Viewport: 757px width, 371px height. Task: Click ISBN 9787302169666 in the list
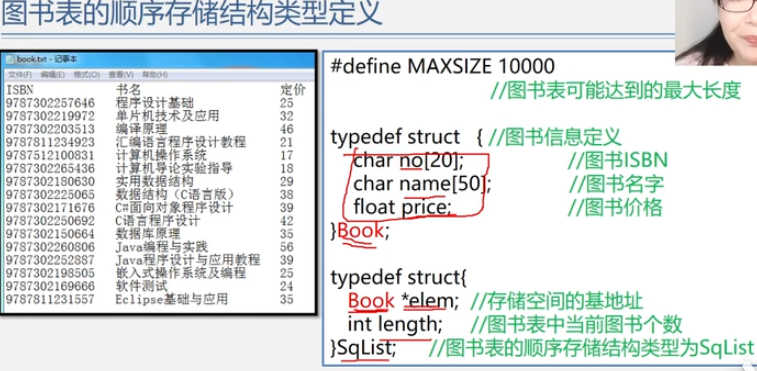tap(50, 286)
